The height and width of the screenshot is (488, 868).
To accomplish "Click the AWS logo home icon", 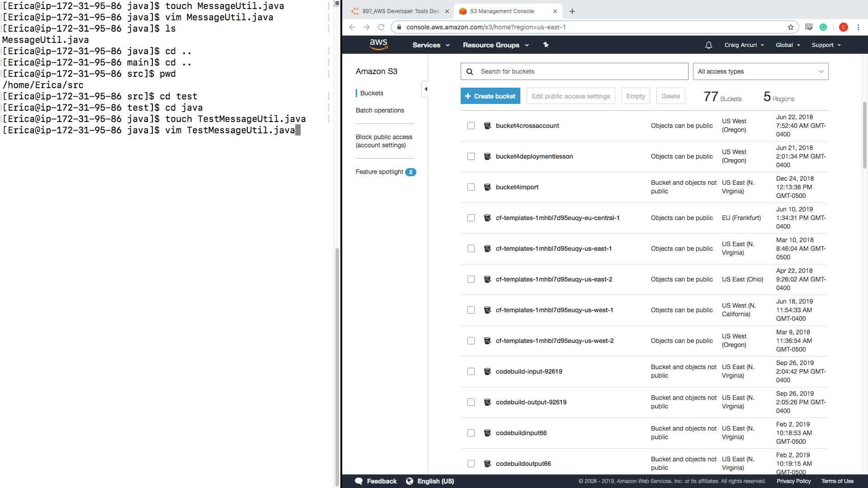I will click(x=378, y=44).
